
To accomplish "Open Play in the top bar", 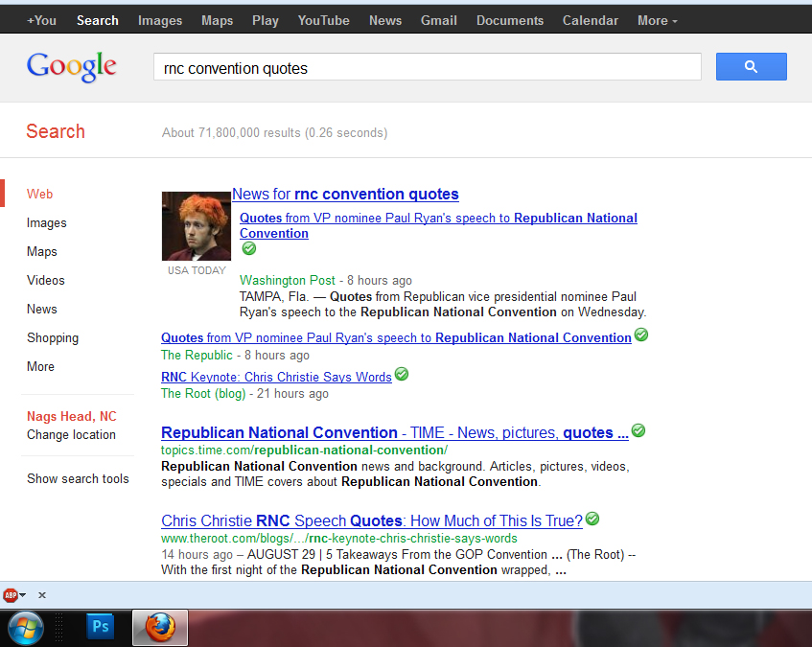I will coord(266,21).
